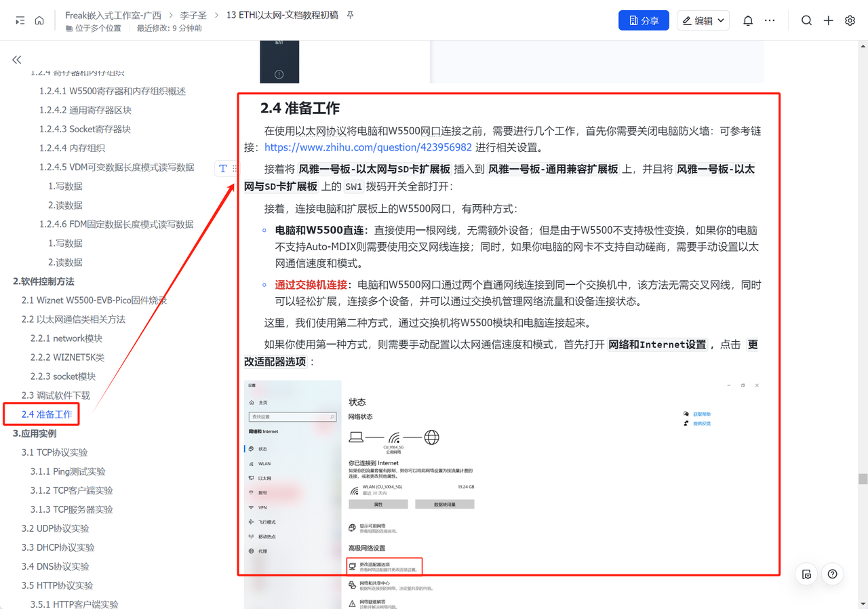
Task: Click the 分享 share button
Action: pos(644,20)
